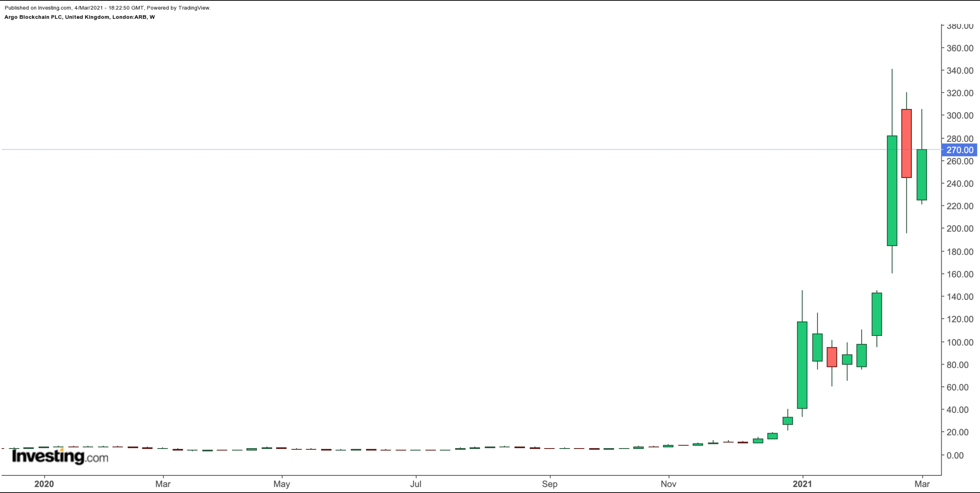980x493 pixels.
Task: Click the Published on Investing.com header text
Action: coord(108,8)
